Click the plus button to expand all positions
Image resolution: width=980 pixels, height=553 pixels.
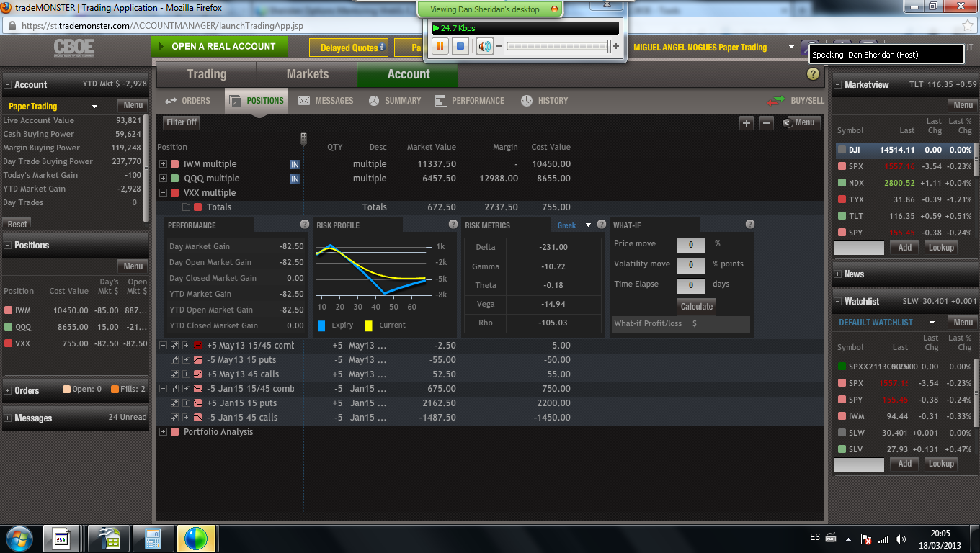[747, 122]
